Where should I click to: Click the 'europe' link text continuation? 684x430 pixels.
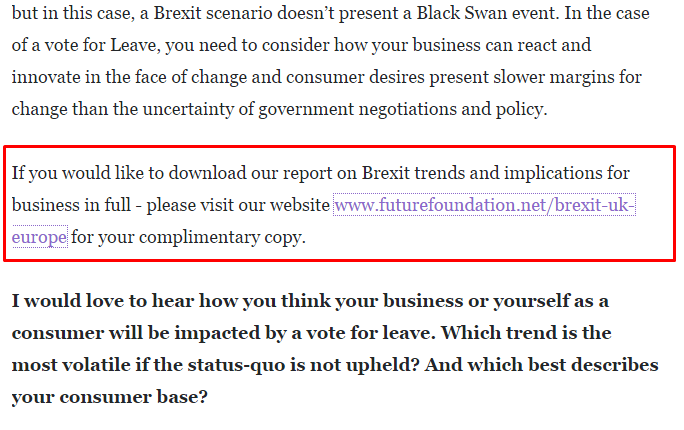click(x=39, y=238)
